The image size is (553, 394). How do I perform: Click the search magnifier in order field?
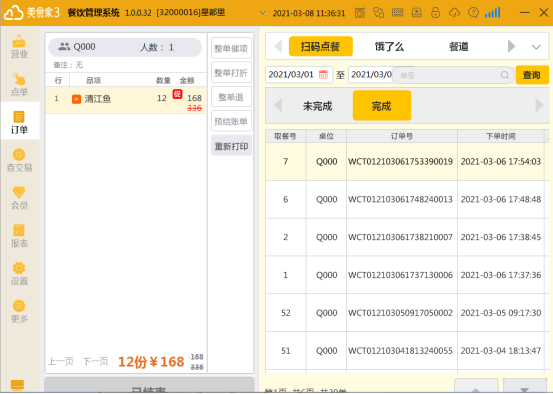pos(505,75)
